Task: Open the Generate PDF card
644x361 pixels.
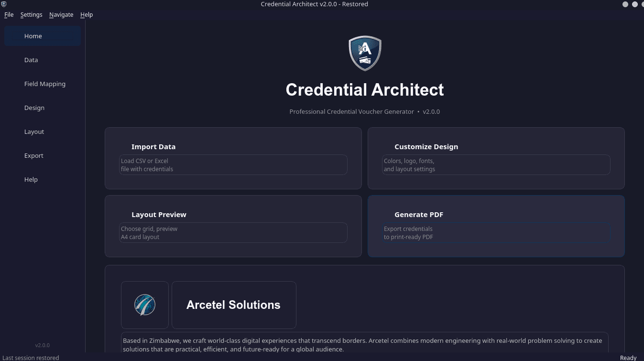Action: tap(496, 226)
